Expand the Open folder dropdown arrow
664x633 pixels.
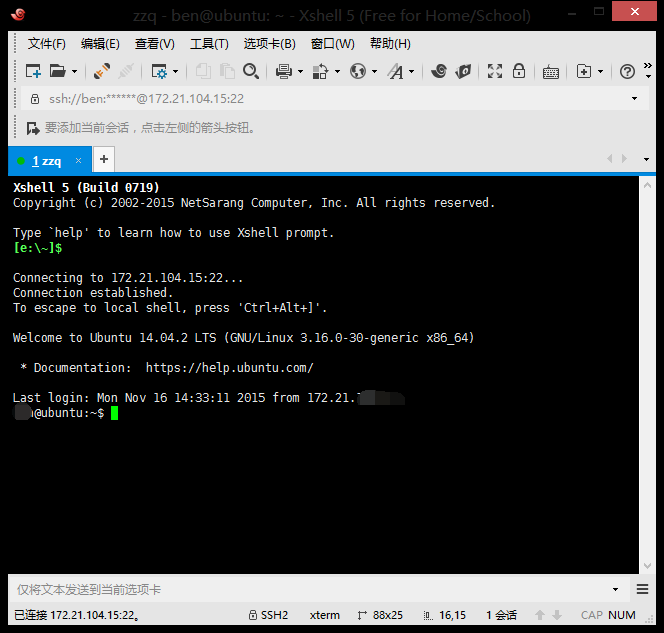point(74,72)
